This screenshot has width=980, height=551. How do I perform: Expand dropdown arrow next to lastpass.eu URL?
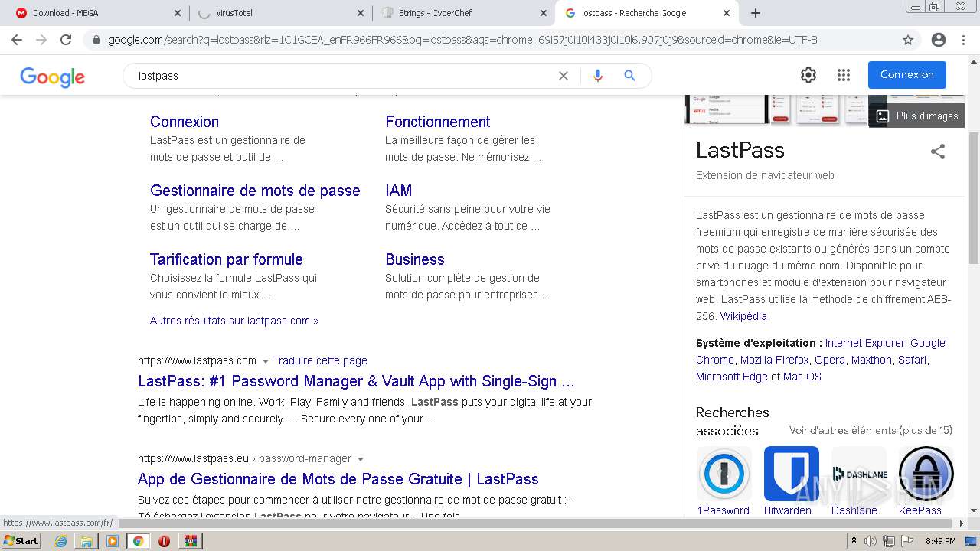click(361, 459)
